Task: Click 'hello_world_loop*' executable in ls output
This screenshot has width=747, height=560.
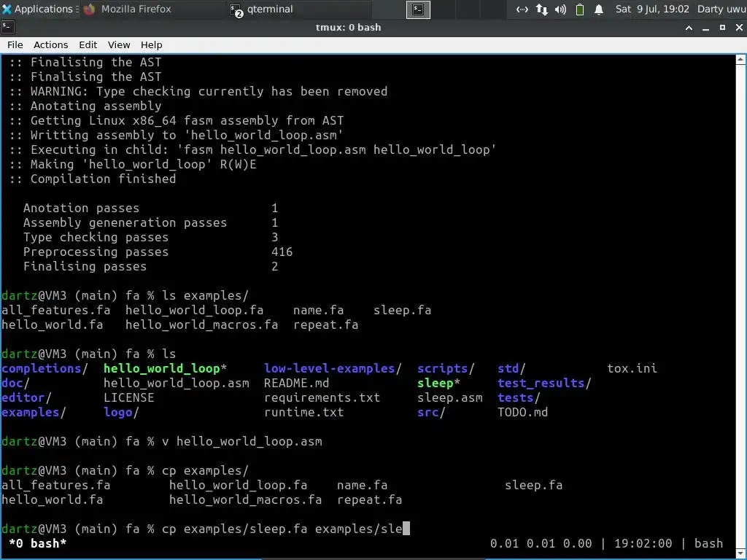Action: (165, 368)
